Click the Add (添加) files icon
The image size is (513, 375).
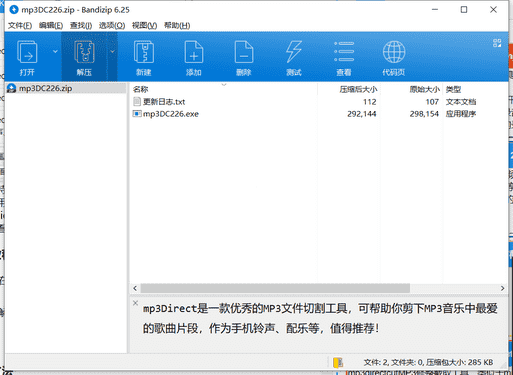(x=194, y=58)
